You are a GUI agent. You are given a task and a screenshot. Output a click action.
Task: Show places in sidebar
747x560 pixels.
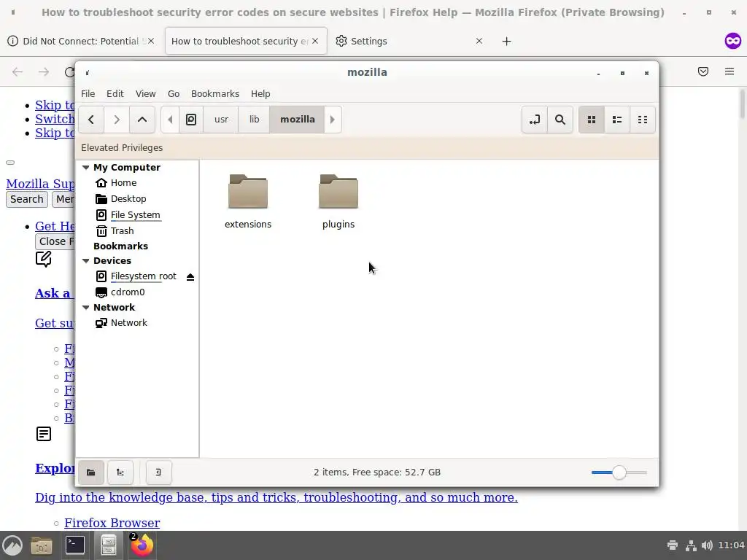point(91,472)
